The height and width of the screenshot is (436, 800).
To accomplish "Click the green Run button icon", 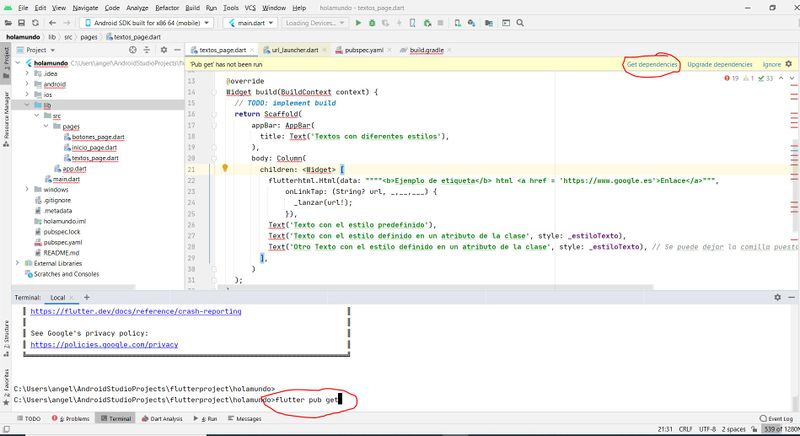I will tap(358, 23).
